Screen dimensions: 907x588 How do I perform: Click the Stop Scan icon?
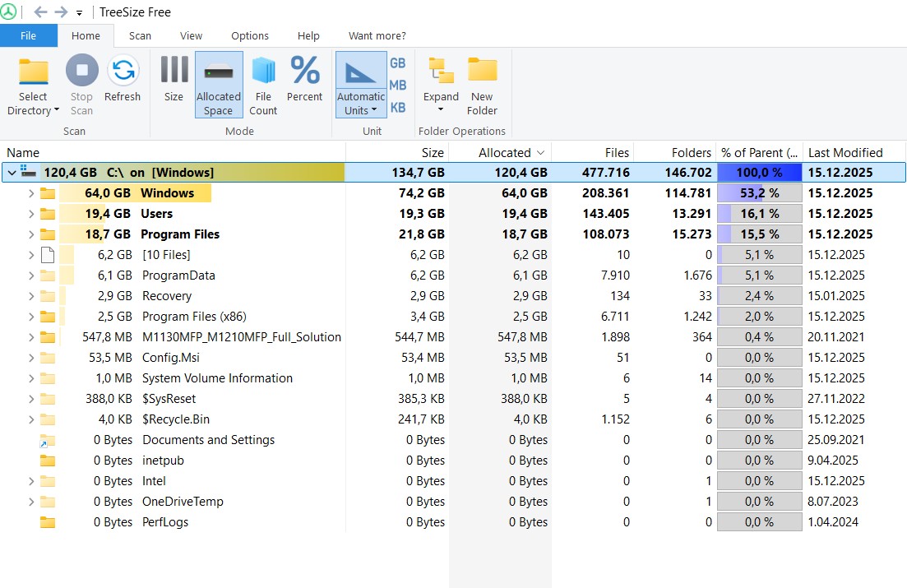81,71
